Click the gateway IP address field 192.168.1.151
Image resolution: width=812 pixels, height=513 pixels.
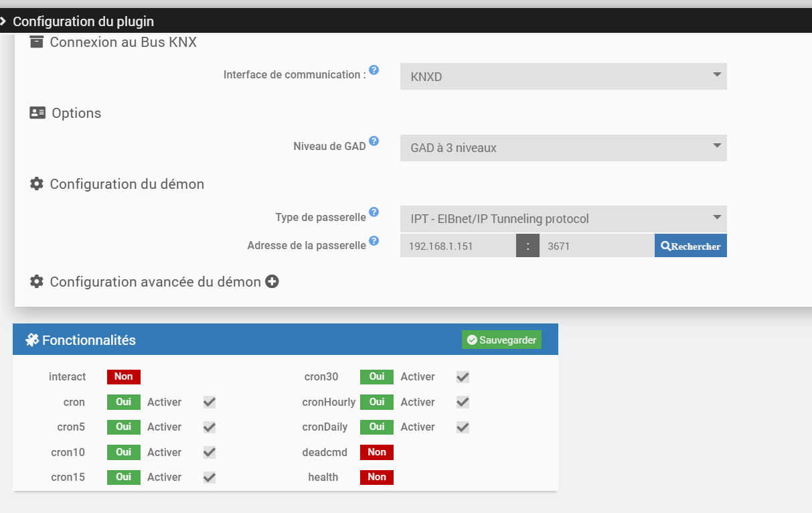pyautogui.click(x=458, y=246)
